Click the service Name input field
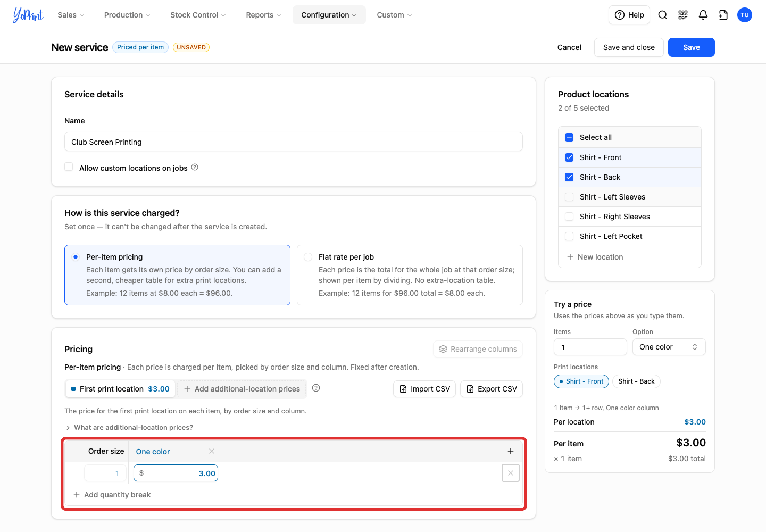766x532 pixels. coord(294,142)
